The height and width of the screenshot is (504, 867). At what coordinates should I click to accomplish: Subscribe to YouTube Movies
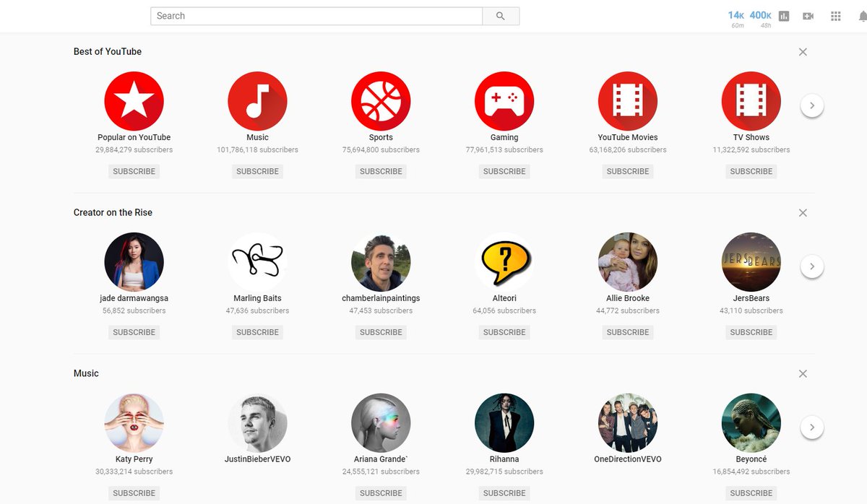(628, 171)
